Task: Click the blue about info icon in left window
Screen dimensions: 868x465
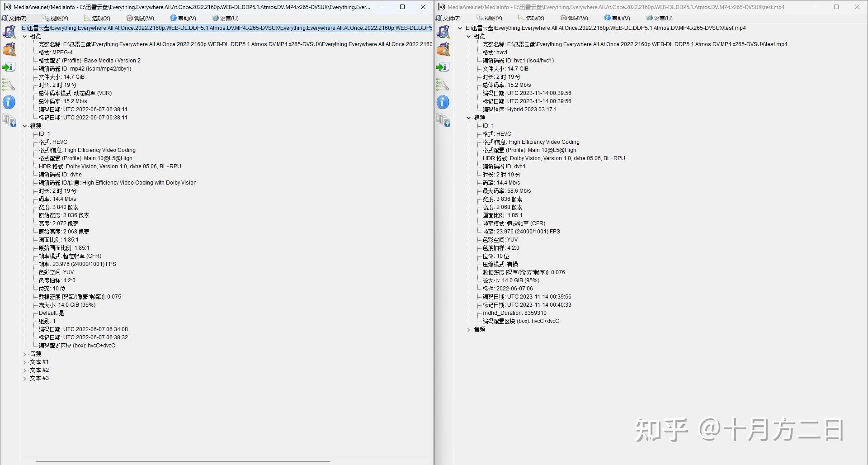Action: coord(9,102)
